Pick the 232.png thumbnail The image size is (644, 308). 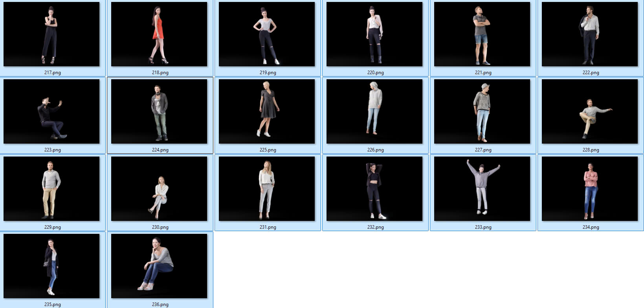374,189
